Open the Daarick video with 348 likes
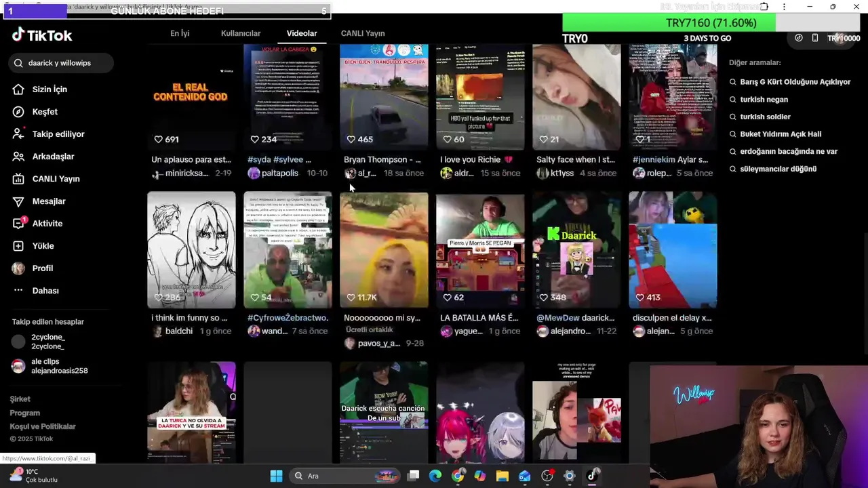Viewport: 868px width, 488px height. [576, 250]
